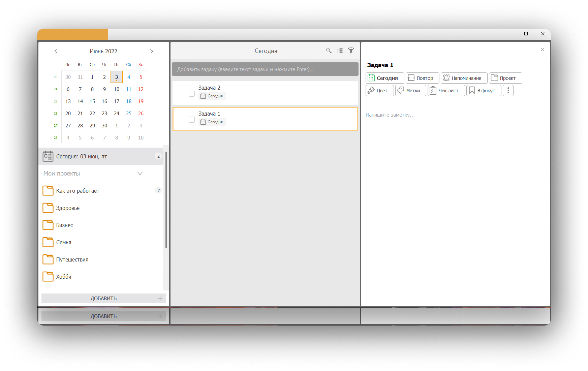The height and width of the screenshot is (371, 588).
Task: Collapse Мои проекты section
Action: [x=140, y=173]
